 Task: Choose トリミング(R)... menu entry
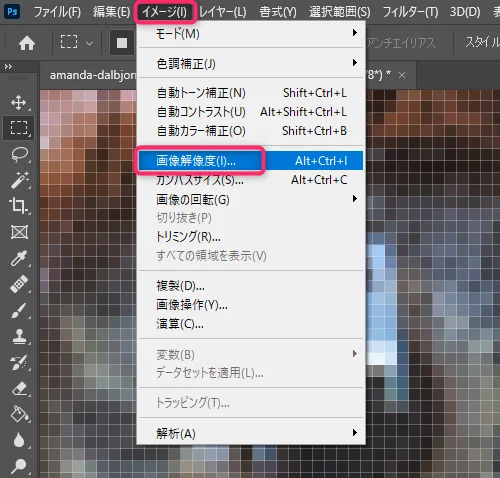pyautogui.click(x=251, y=237)
